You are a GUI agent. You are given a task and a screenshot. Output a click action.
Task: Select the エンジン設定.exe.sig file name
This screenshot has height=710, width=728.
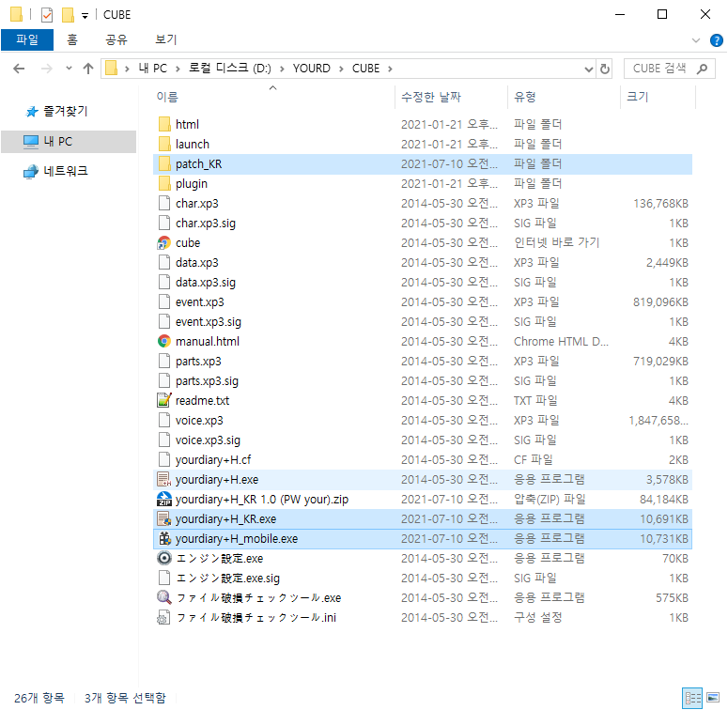[228, 579]
